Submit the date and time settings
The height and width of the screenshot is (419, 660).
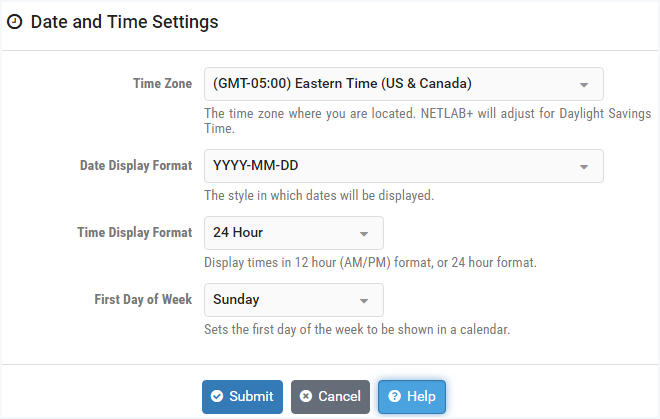point(242,397)
